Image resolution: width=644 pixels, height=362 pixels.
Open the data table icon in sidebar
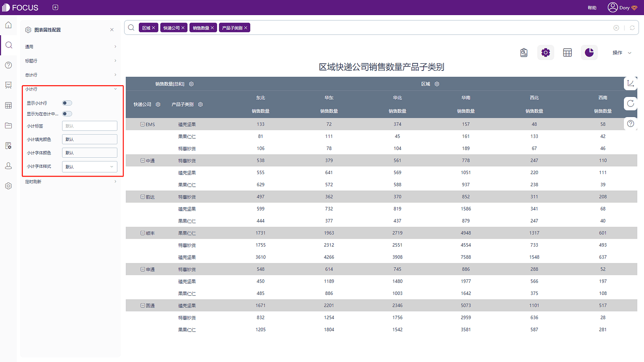8,105
